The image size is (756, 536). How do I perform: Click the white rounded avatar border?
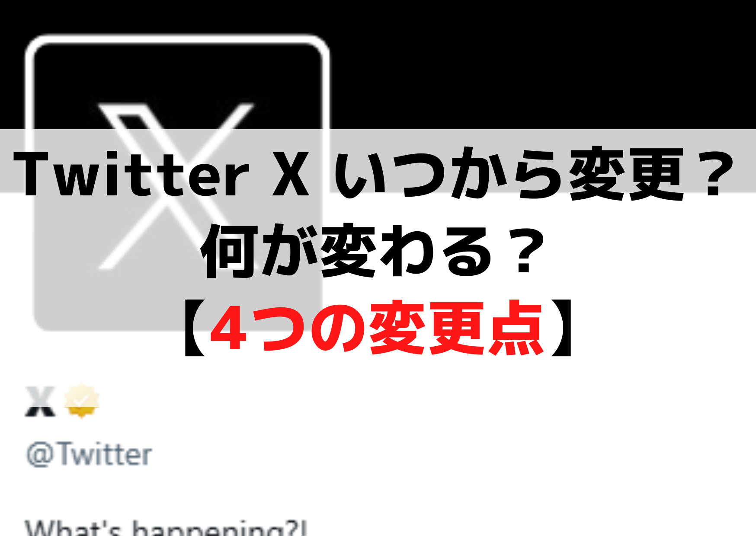(x=177, y=39)
